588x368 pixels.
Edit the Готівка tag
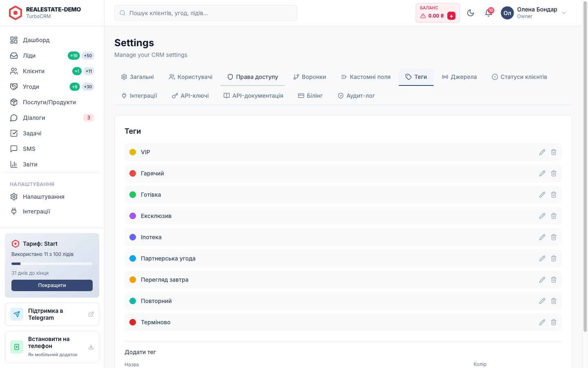tap(542, 195)
